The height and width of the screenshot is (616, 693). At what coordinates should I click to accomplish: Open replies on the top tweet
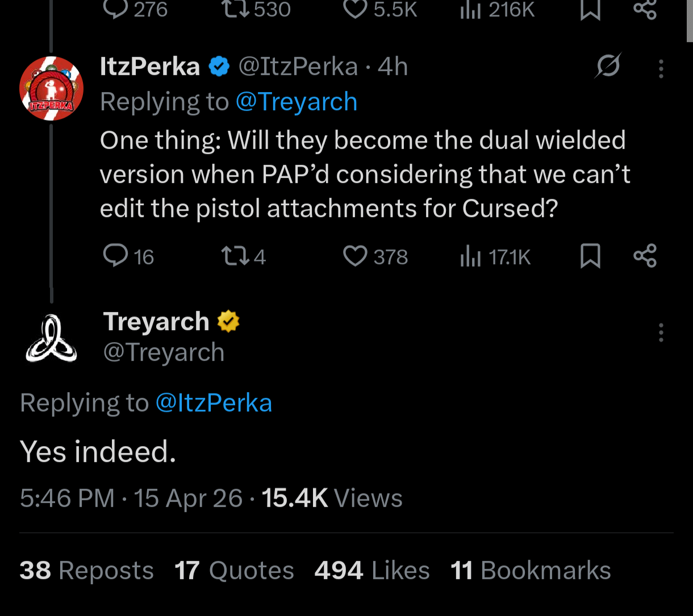116,9
